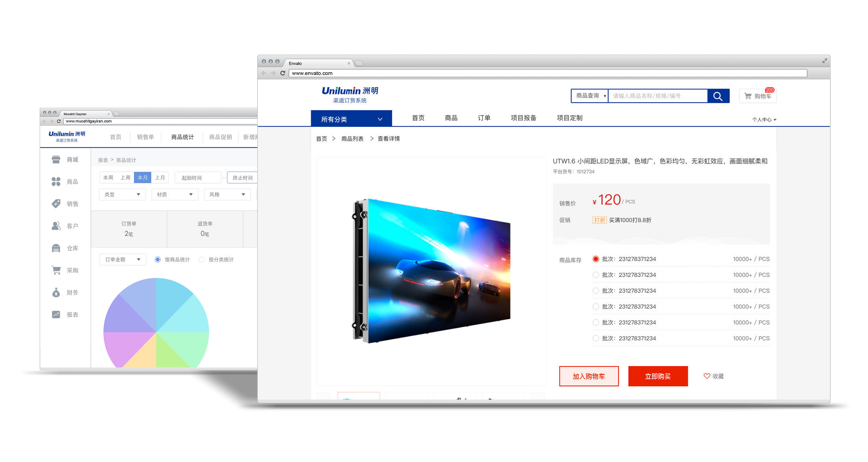
Task: Select the sixth batch 231278371234 radio button
Action: pyautogui.click(x=596, y=338)
